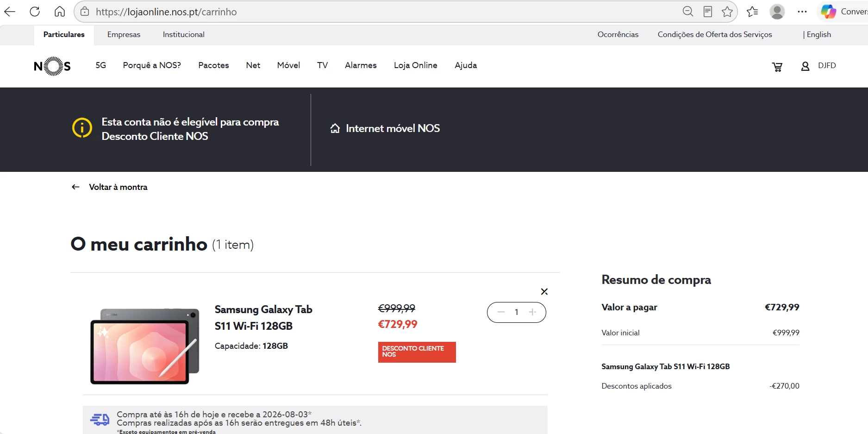
Task: Click the delivery truck icon
Action: pos(100,420)
